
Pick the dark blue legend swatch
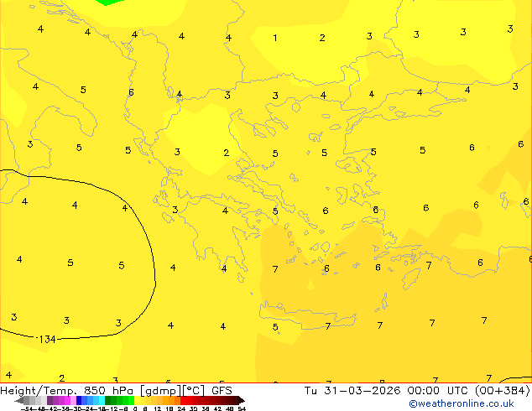[x=79, y=400]
